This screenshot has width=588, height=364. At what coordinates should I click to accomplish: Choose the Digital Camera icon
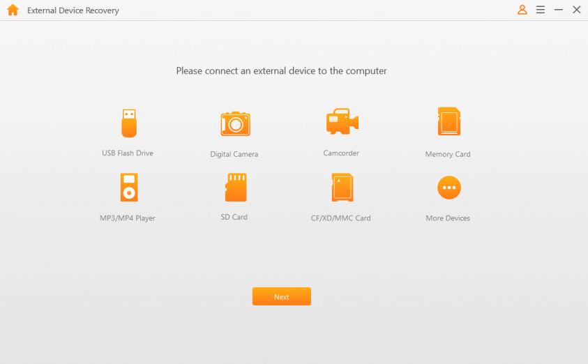(x=235, y=124)
